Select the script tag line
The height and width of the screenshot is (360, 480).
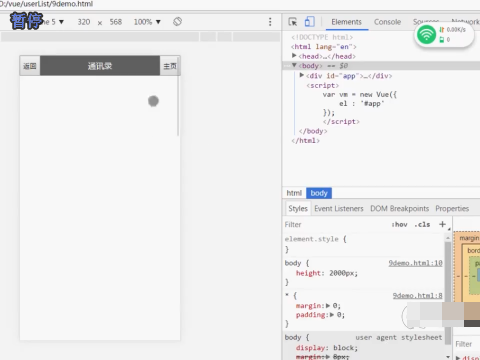pyautogui.click(x=322, y=86)
